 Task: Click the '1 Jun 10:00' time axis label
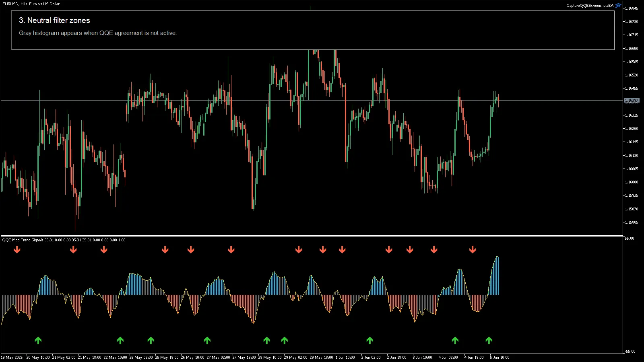pyautogui.click(x=345, y=358)
